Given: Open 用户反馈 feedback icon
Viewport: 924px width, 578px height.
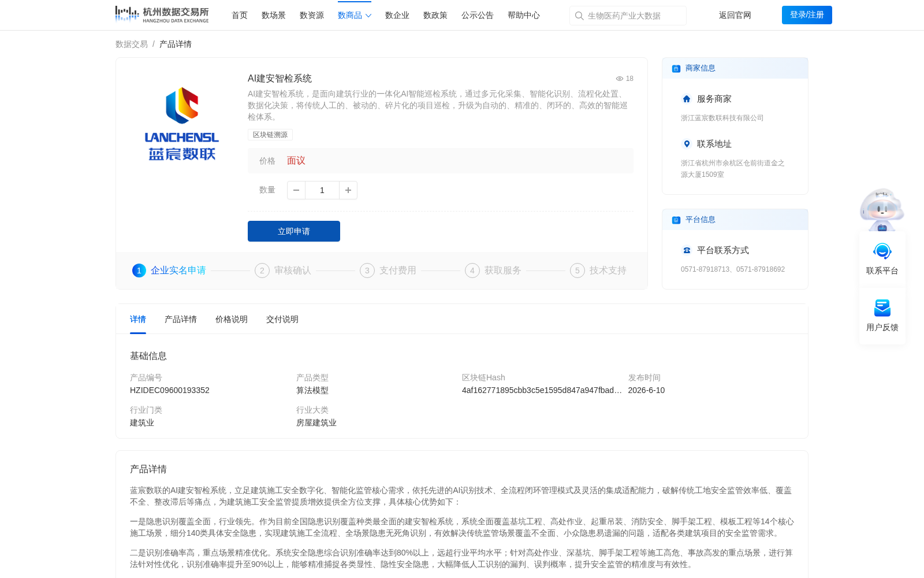Looking at the screenshot, I should point(882,308).
